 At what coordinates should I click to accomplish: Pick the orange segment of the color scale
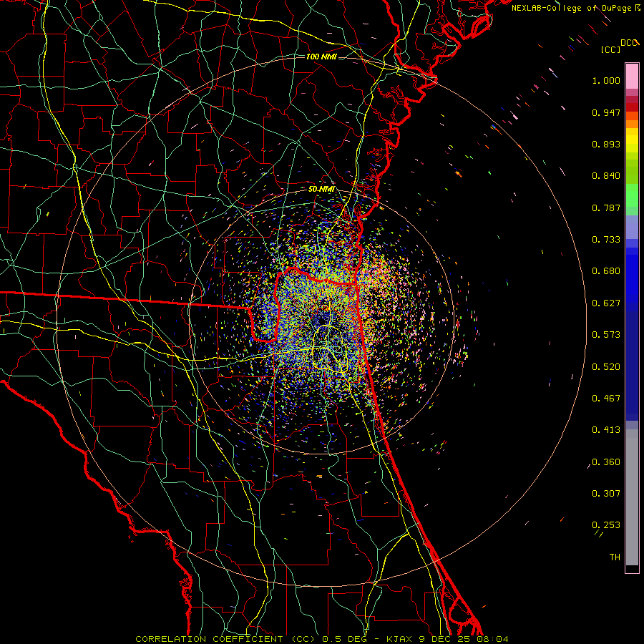point(632,120)
